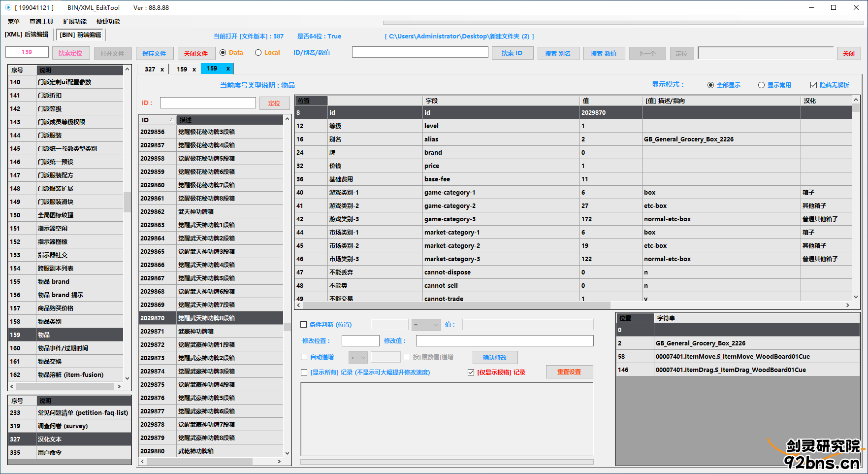Open the auto-increment sign dropdown

click(x=358, y=357)
